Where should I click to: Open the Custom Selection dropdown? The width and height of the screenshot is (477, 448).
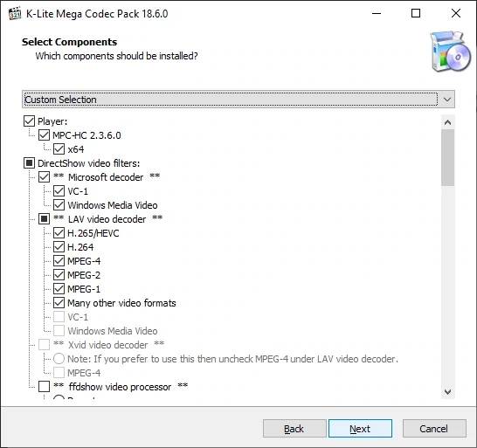(238, 100)
